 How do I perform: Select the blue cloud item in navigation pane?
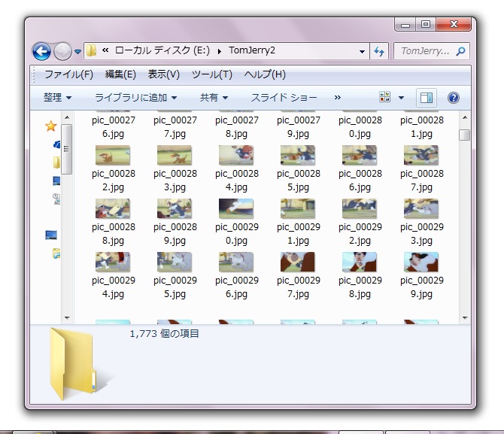(x=57, y=144)
